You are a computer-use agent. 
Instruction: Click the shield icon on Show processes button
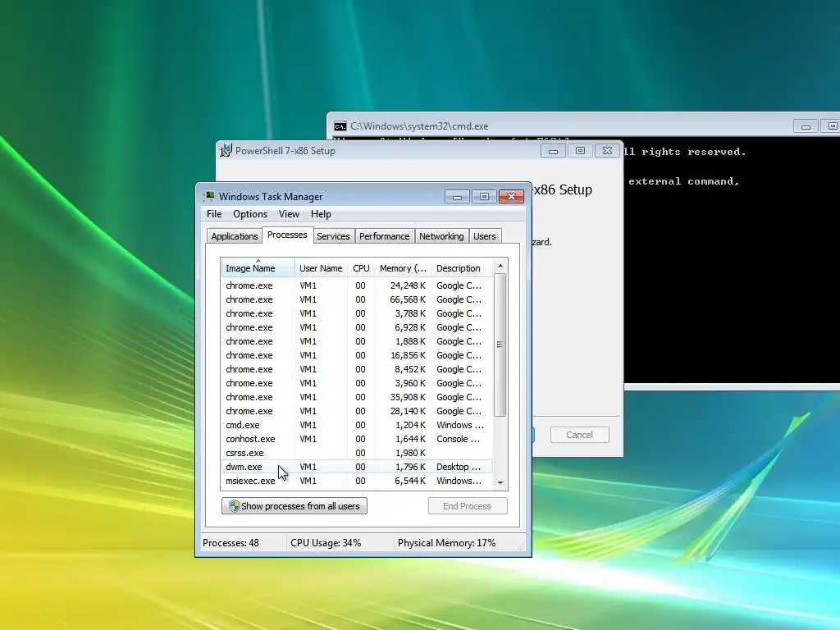click(x=234, y=506)
